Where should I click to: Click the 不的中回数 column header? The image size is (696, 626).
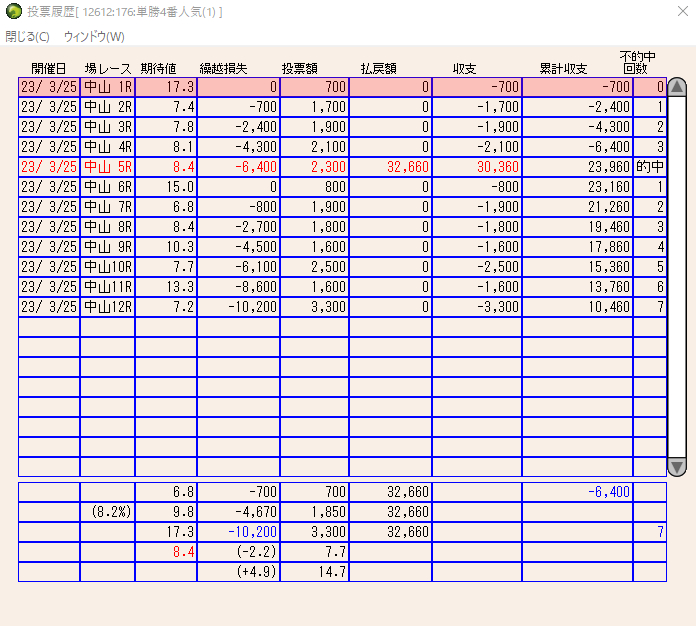pyautogui.click(x=637, y=63)
